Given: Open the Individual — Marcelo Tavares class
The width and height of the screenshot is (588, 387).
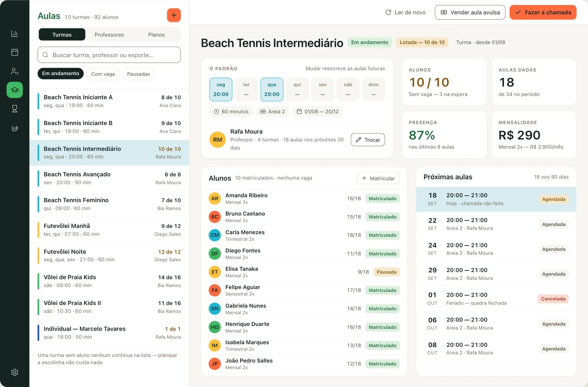Looking at the screenshot, I should [109, 333].
